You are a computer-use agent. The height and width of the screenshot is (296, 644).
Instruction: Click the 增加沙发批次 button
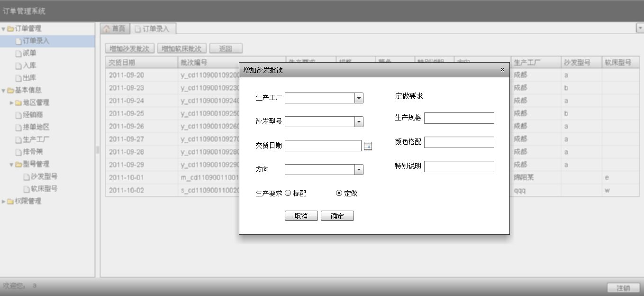[x=130, y=48]
